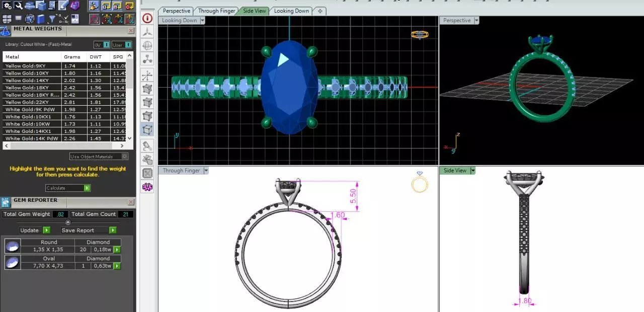Select the White Gold:9K PdW row

(x=64, y=109)
